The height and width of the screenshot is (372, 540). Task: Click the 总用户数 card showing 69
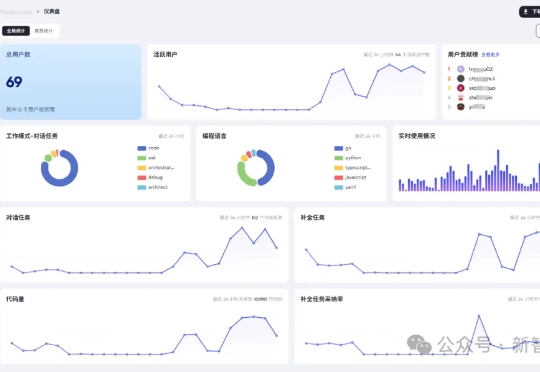coord(71,82)
